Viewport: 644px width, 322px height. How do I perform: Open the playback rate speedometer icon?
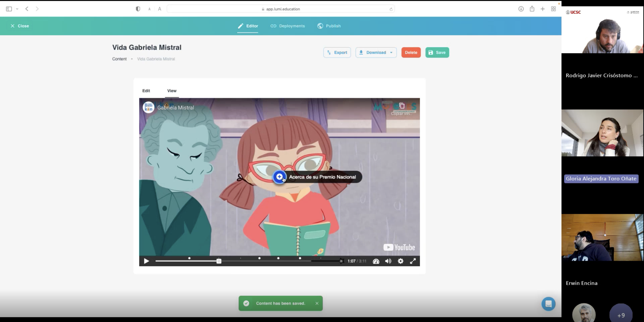pyautogui.click(x=376, y=261)
